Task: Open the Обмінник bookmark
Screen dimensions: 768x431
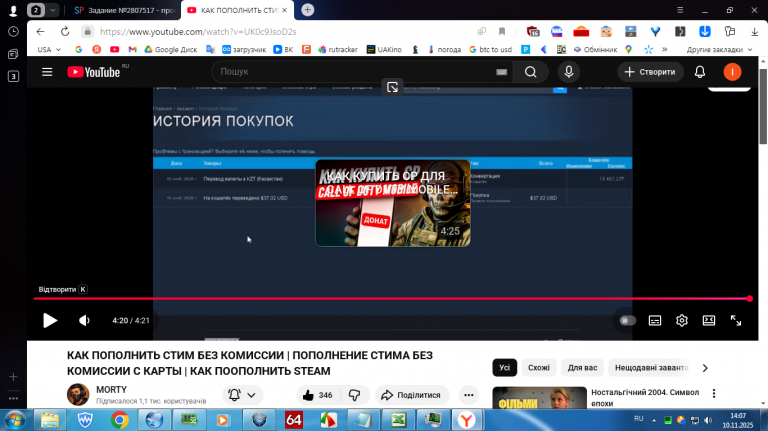Action: pos(595,49)
